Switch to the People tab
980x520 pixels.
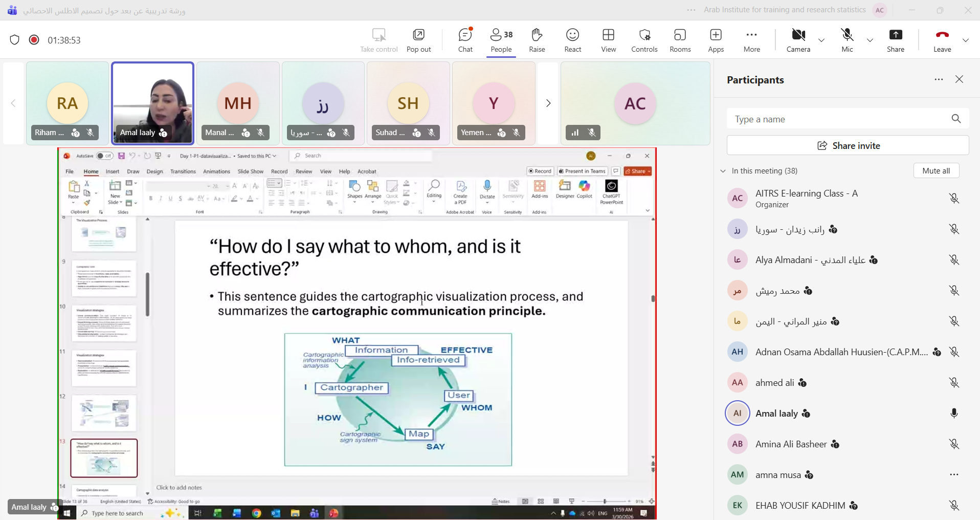click(x=501, y=40)
